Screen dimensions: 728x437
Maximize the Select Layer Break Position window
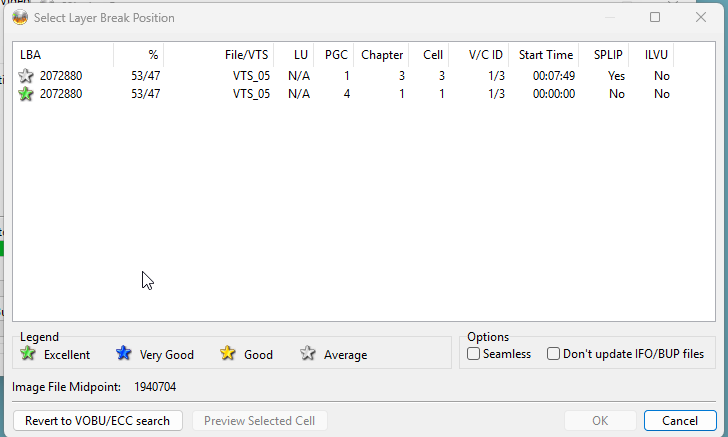[655, 17]
